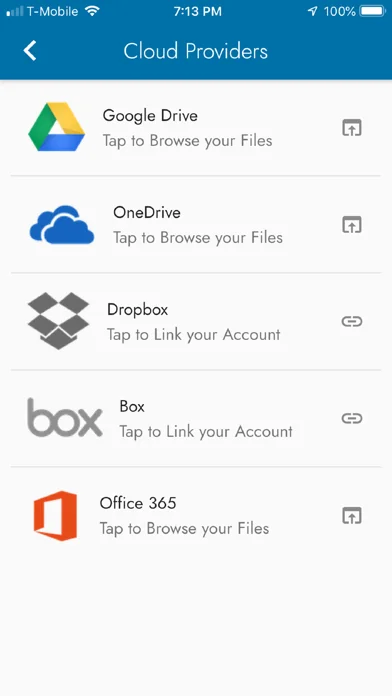The width and height of the screenshot is (392, 696).
Task: Open OneDrive browse icon at row end
Action: pyautogui.click(x=352, y=225)
